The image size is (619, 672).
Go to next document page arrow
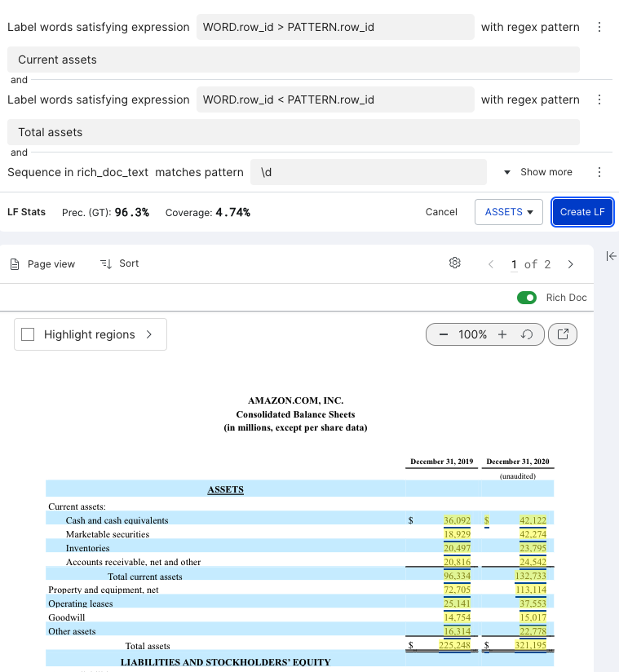(570, 264)
